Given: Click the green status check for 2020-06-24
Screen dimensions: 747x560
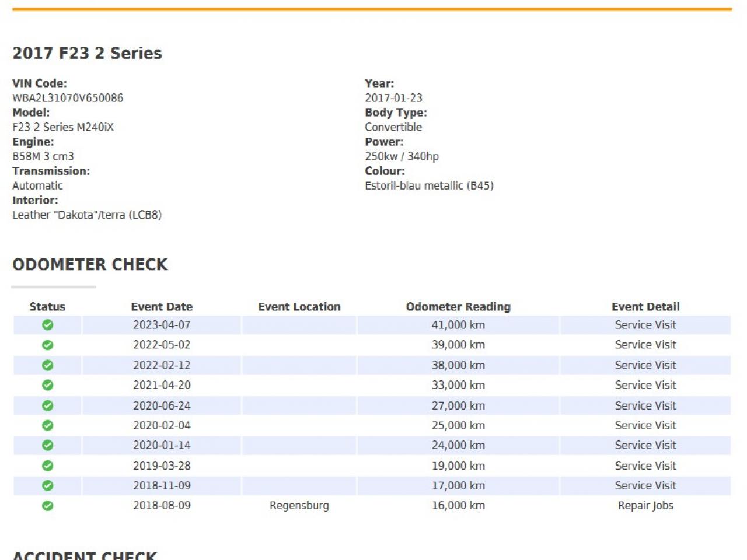Looking at the screenshot, I should [48, 405].
